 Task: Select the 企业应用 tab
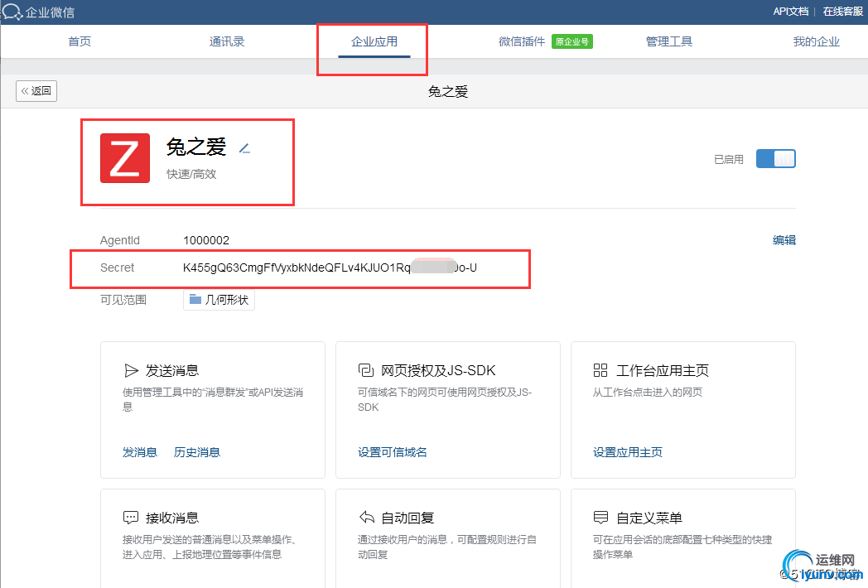click(x=374, y=41)
